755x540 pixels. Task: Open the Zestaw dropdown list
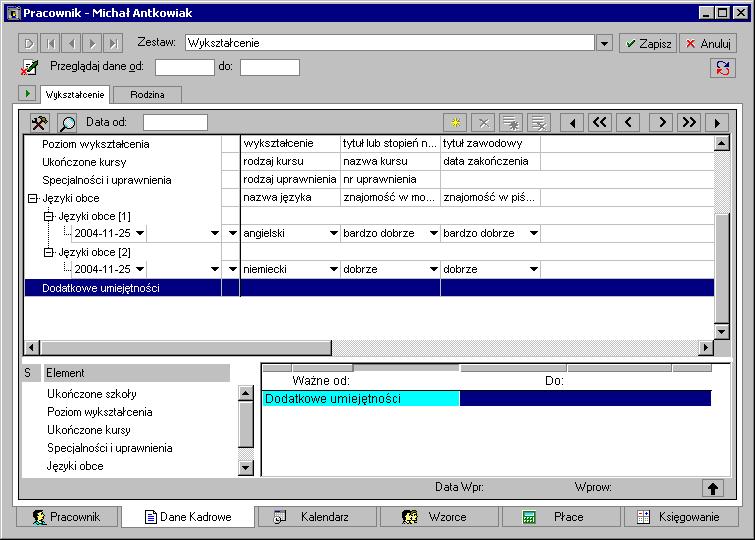(604, 43)
